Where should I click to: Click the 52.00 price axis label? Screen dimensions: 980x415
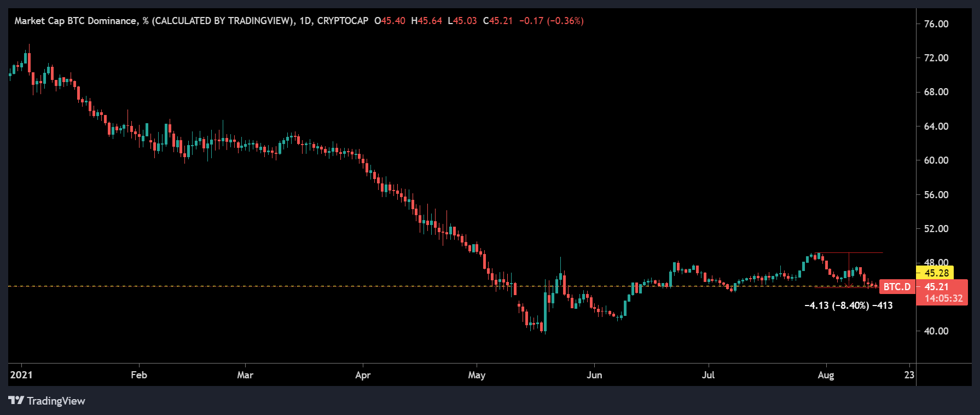[936, 228]
